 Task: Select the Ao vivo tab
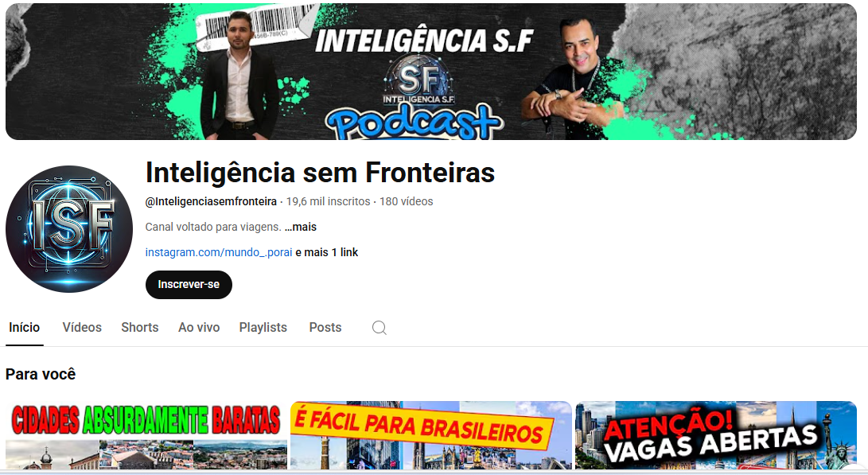click(x=199, y=328)
